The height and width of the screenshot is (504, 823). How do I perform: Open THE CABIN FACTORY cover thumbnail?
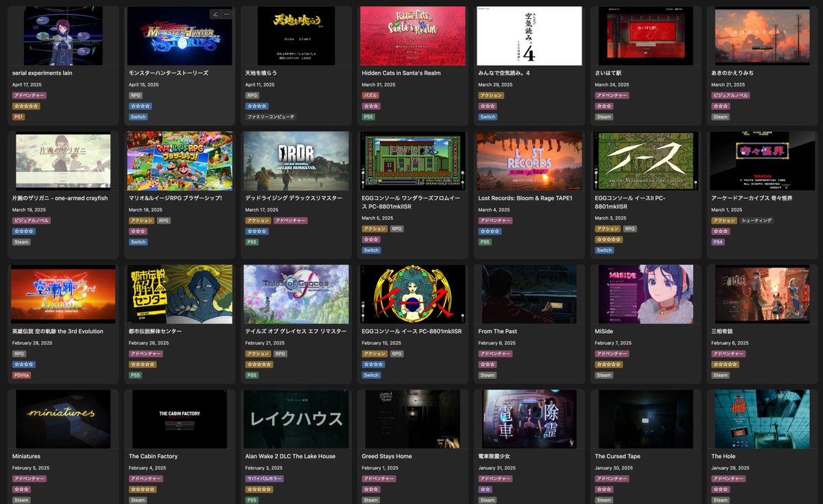click(180, 419)
